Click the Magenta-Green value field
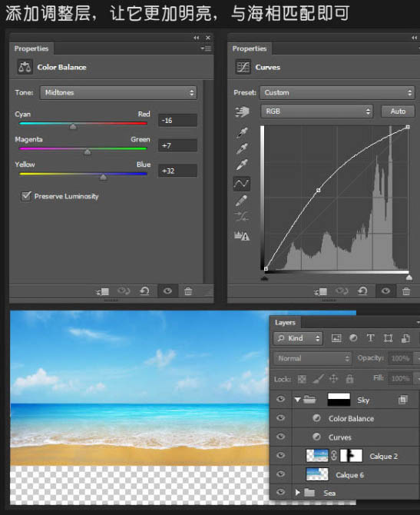The height and width of the screenshot is (515, 420). point(177,145)
